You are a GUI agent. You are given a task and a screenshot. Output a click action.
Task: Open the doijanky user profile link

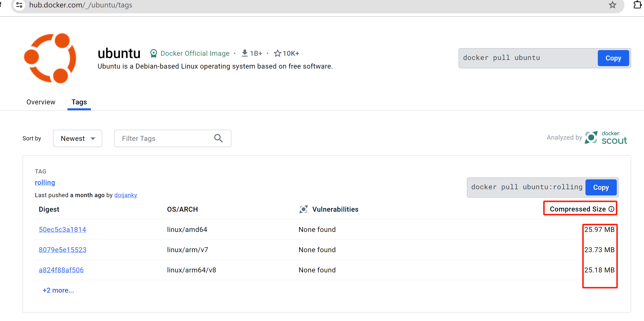pos(125,195)
